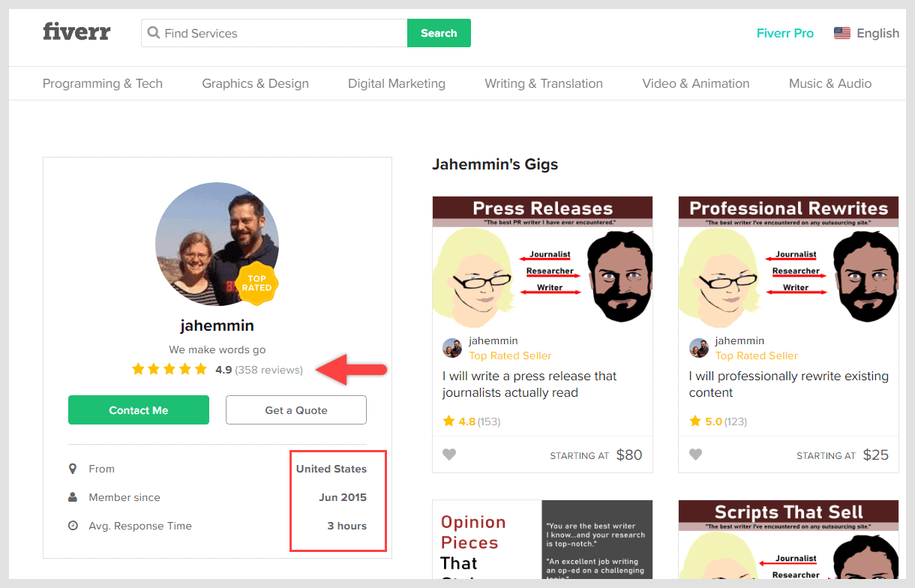The height and width of the screenshot is (588, 915).
Task: Click in the Find Services search field
Action: tap(274, 33)
